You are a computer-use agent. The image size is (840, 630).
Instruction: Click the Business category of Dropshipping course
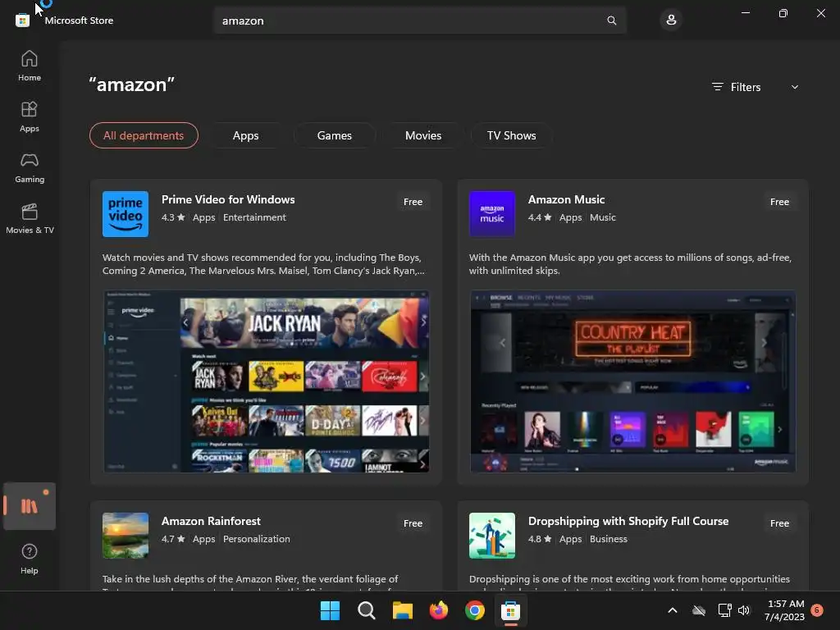[609, 539]
